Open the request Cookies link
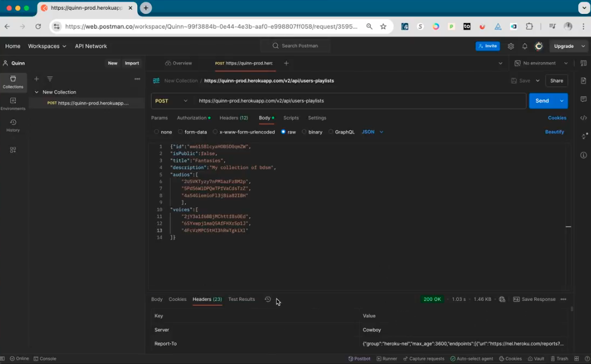 [557, 118]
